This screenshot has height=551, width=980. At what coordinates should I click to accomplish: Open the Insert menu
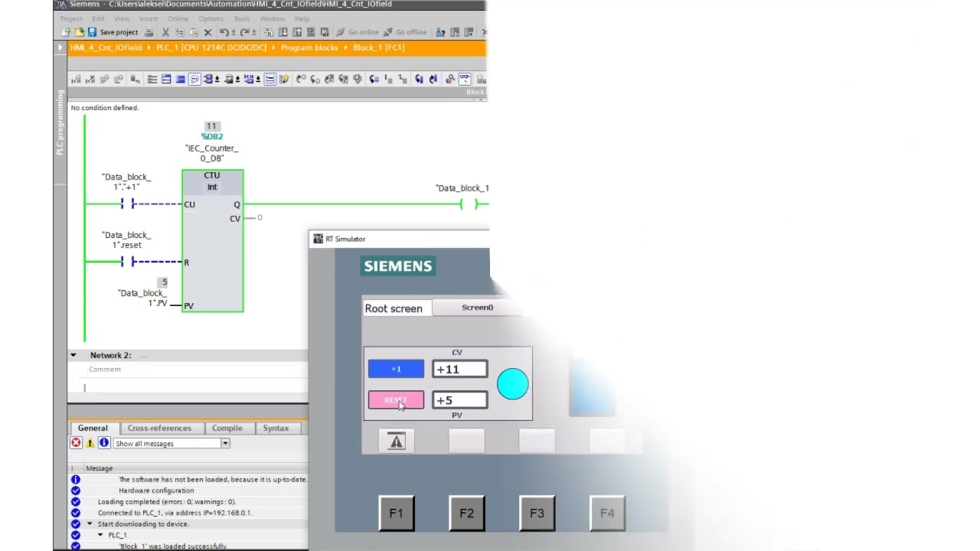tap(149, 18)
